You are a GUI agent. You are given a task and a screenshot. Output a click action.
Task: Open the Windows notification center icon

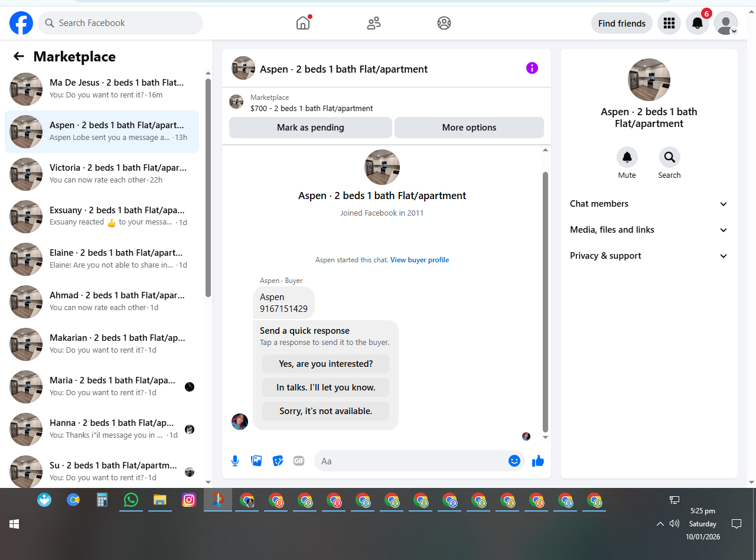(x=737, y=523)
